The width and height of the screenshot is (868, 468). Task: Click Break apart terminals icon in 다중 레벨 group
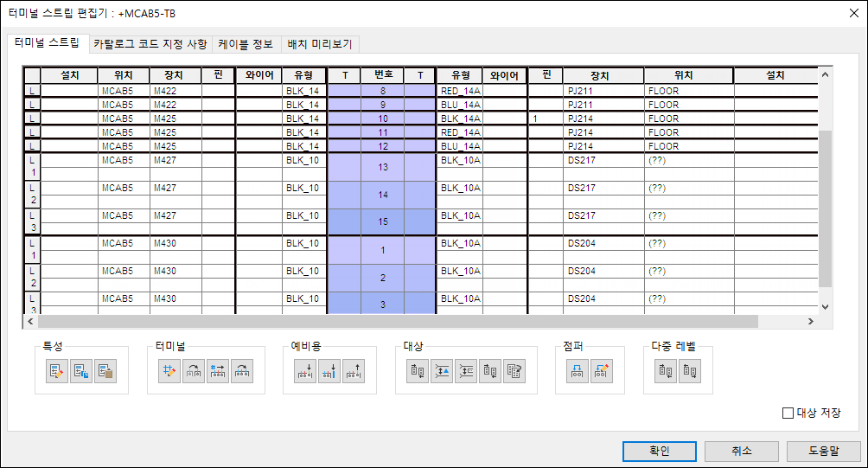coord(690,371)
